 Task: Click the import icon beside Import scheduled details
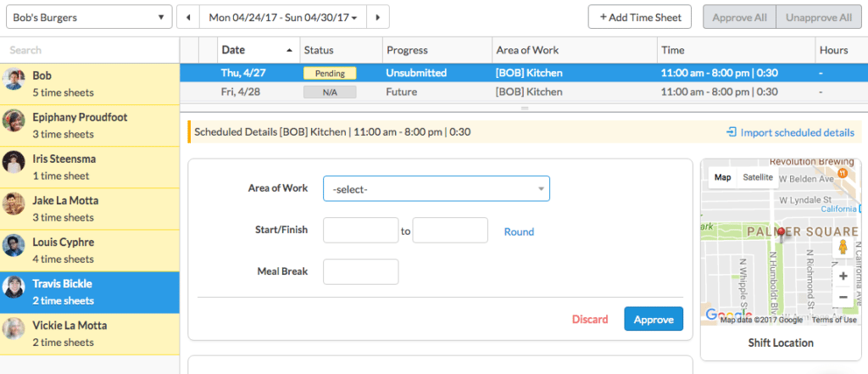pyautogui.click(x=732, y=132)
